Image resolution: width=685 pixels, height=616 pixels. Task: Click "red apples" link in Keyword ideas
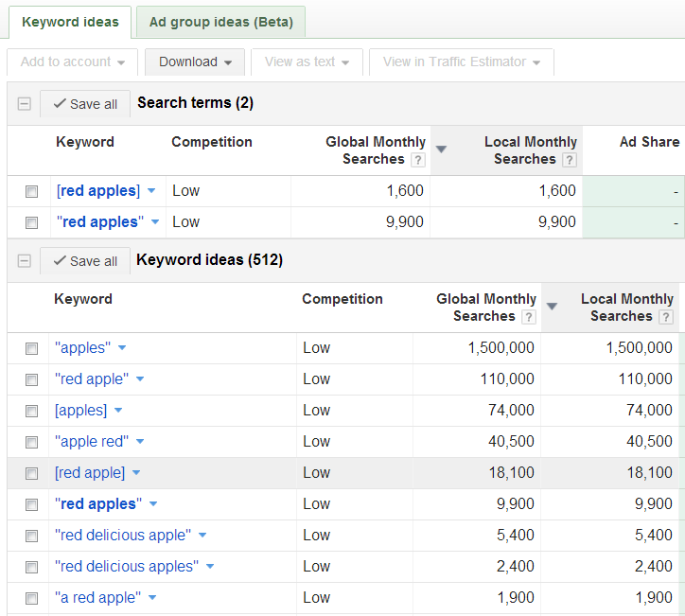click(x=98, y=504)
